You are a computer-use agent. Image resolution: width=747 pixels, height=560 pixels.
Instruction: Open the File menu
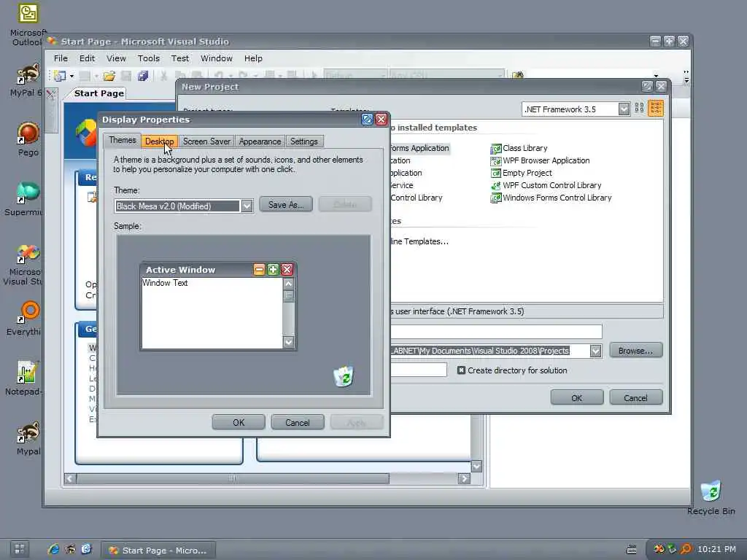tap(61, 58)
